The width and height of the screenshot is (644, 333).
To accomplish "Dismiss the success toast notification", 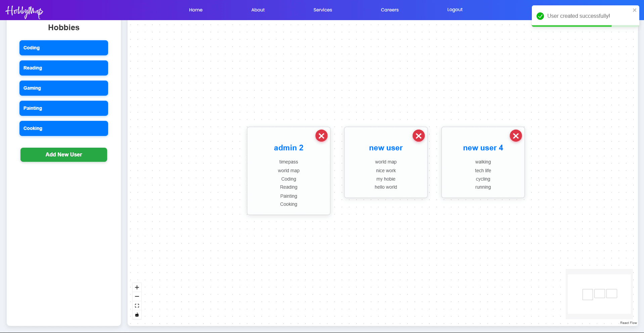I will (x=635, y=10).
